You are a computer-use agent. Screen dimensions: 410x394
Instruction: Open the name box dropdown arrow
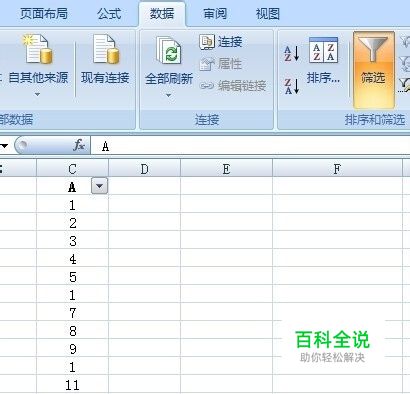4,146
